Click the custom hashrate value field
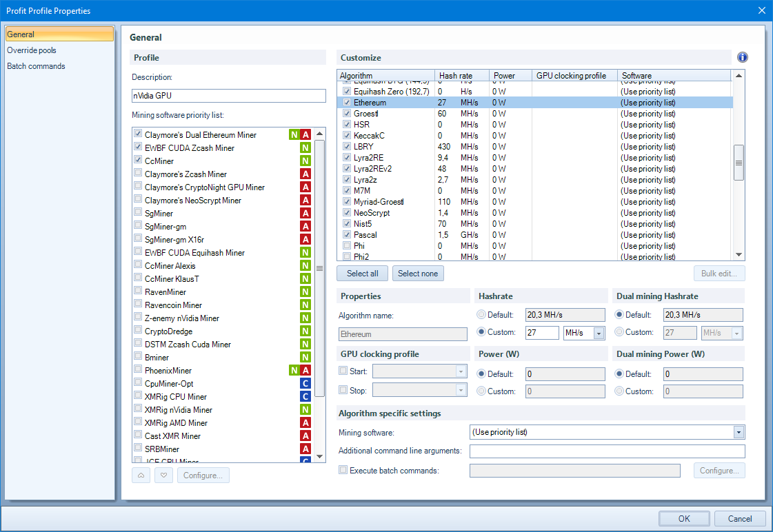Screen dimensions: 773x532 (542, 333)
